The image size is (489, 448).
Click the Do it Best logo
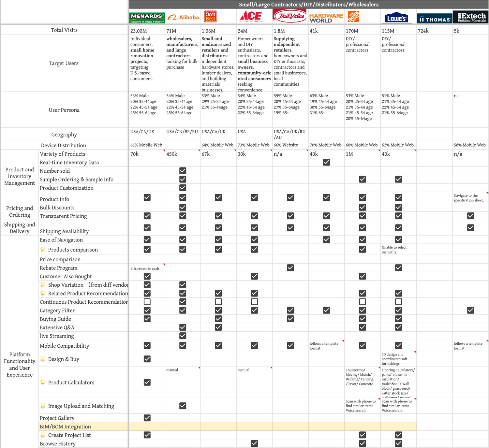[x=211, y=16]
